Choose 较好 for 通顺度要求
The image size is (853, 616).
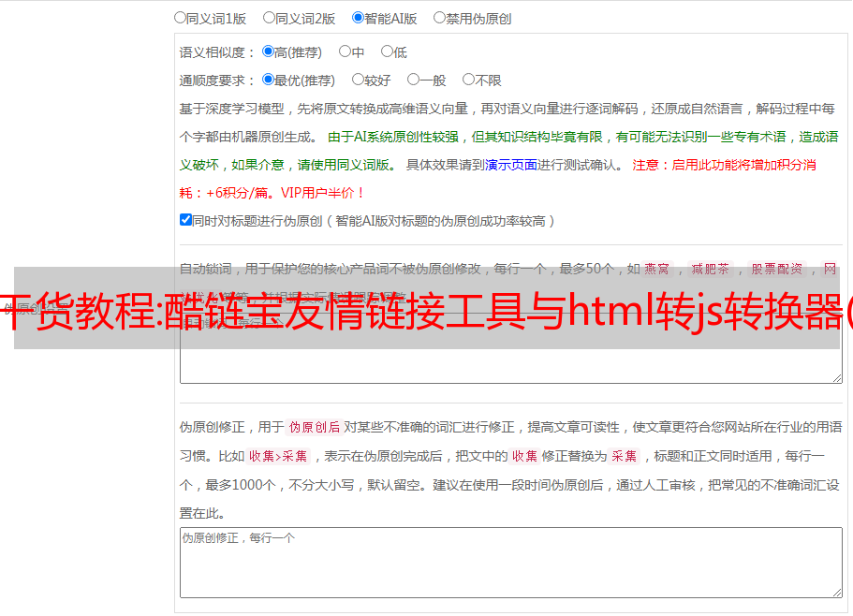click(358, 80)
